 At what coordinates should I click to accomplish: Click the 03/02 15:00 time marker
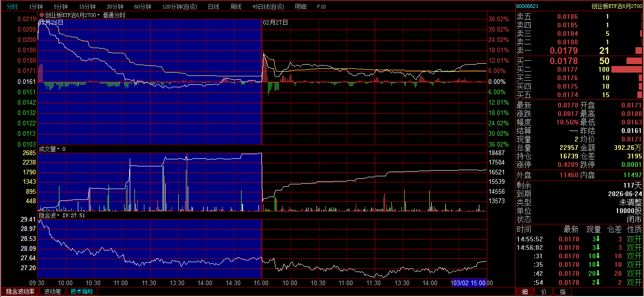click(469, 283)
